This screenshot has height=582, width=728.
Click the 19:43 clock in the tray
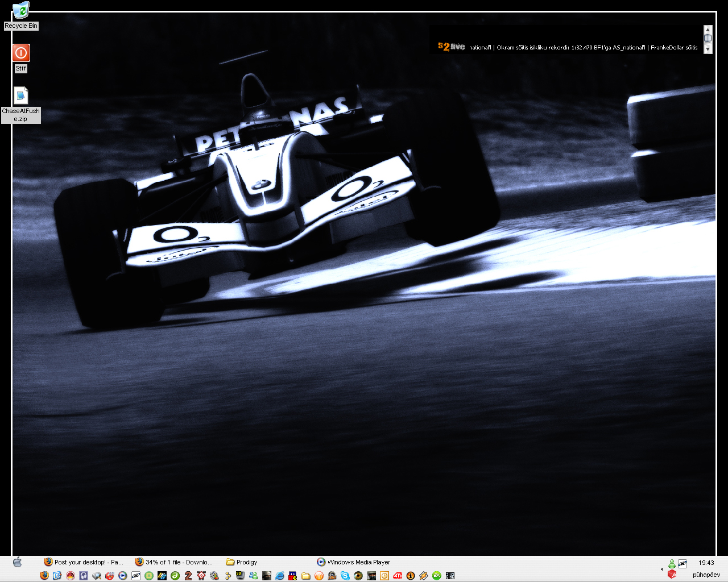[706, 563]
